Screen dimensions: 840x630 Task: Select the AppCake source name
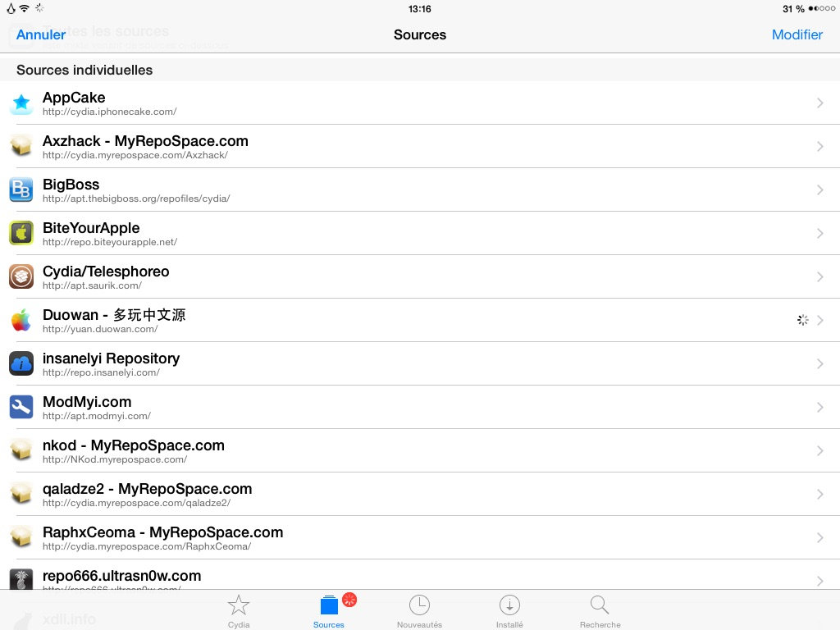coord(74,98)
